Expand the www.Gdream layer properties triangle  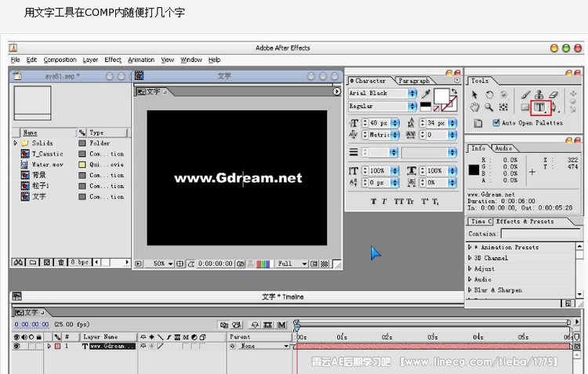pyautogui.click(x=49, y=346)
